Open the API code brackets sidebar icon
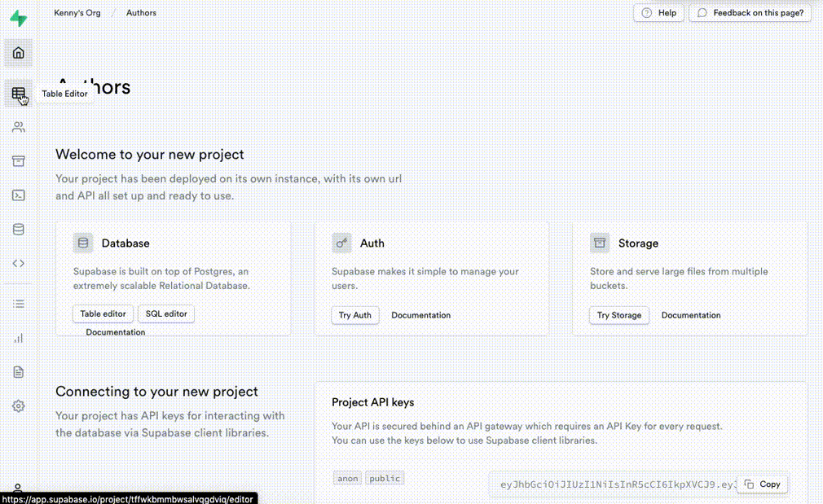Image resolution: width=823 pixels, height=504 pixels. tap(19, 263)
